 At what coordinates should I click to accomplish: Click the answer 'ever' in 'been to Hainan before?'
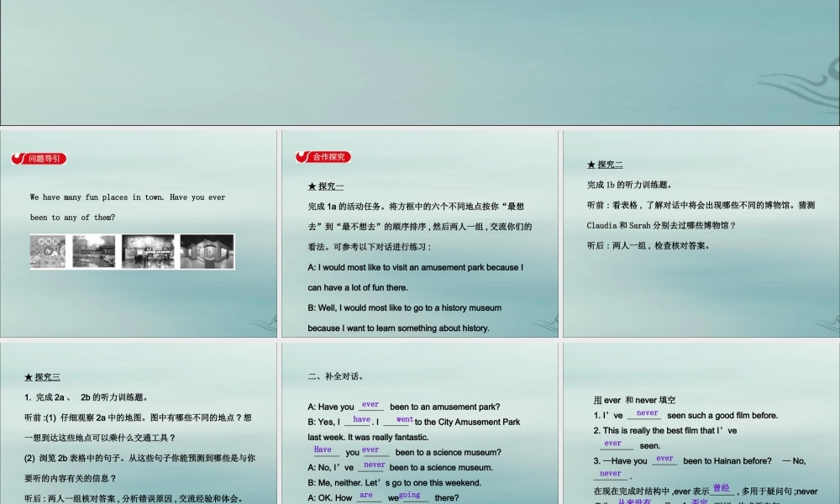pyautogui.click(x=664, y=459)
